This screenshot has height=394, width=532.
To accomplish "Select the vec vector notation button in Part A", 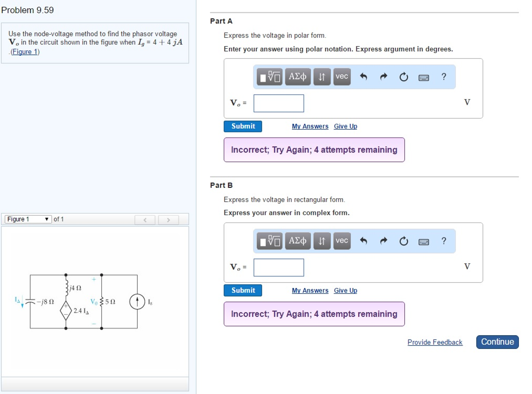I will 342,76.
